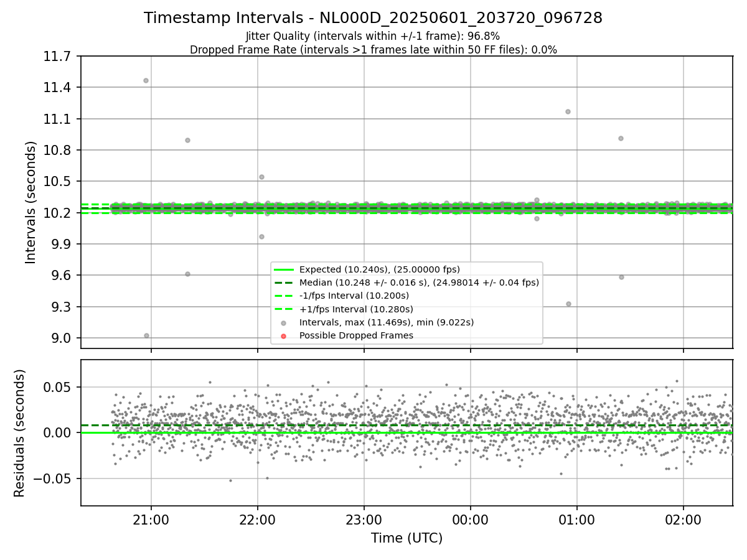Click the legend entry 'Intervals, max (11.469s), min (9.022s)'
747x560 pixels.
click(x=387, y=322)
